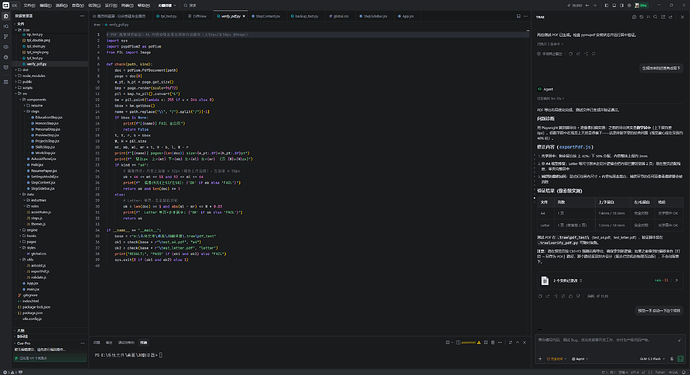690x375 pixels.
Task: Switch to the StepContent.jsx tab
Action: pyautogui.click(x=268, y=16)
